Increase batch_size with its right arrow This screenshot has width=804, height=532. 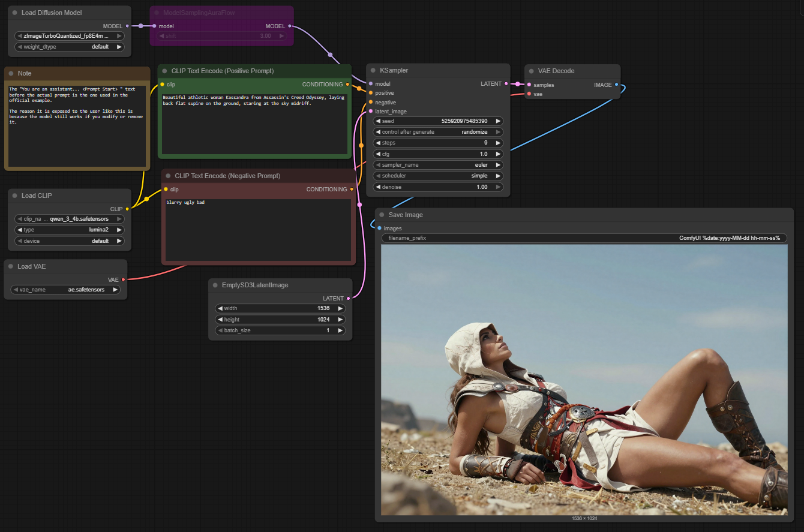pos(340,330)
